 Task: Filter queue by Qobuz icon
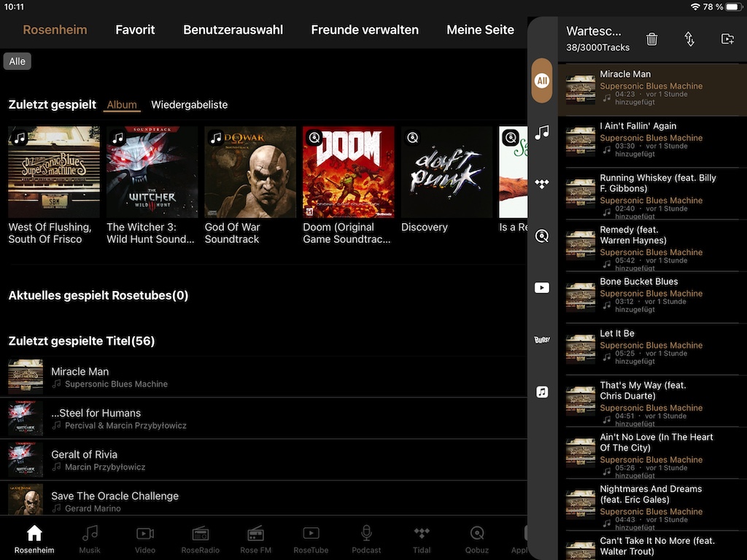pyautogui.click(x=542, y=236)
